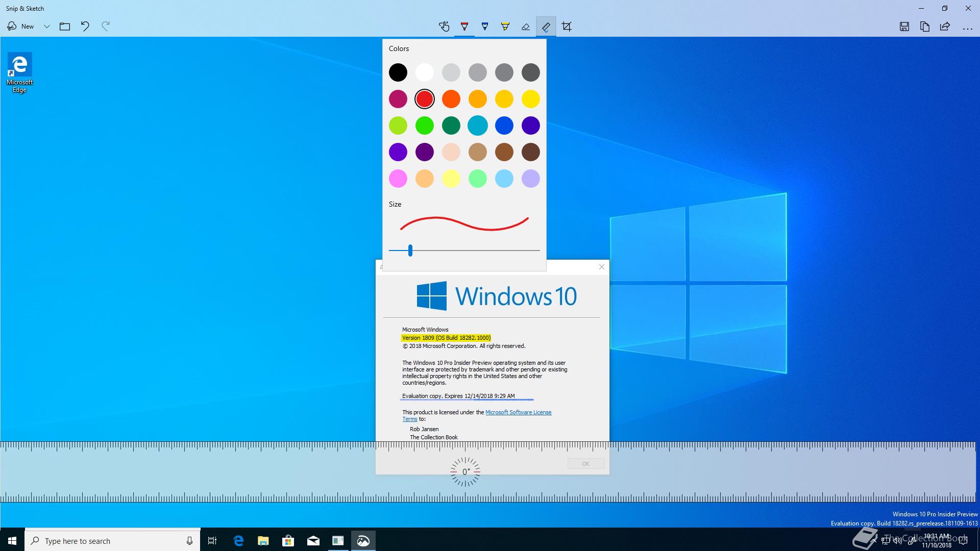The image size is (980, 551).
Task: Toggle Touch Writing tool
Action: (444, 27)
